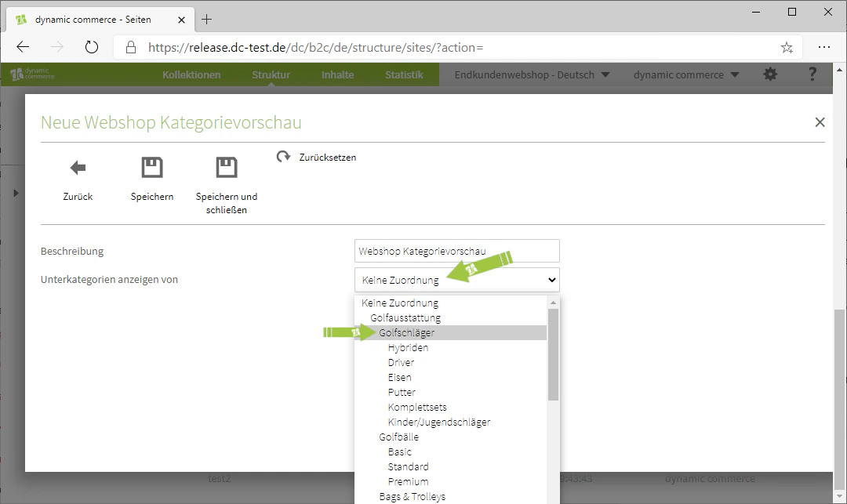Click the padlock site info icon
The image size is (847, 504).
click(x=131, y=48)
